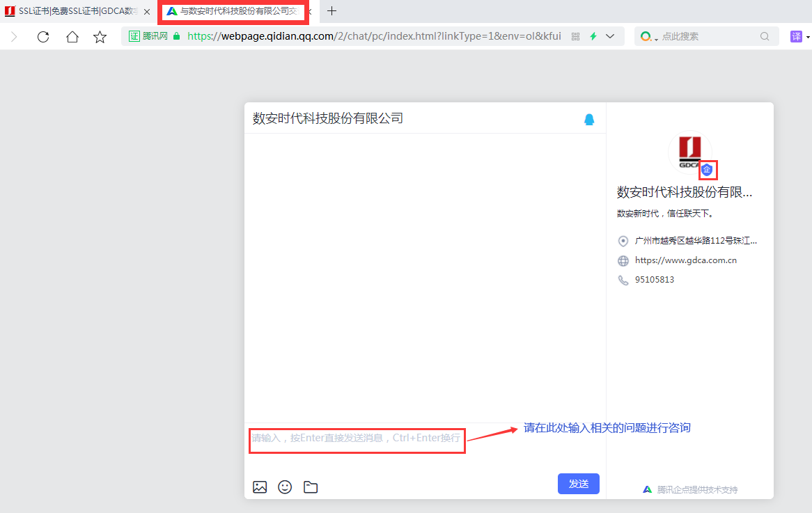Expand address bar dropdown chevron

(610, 36)
